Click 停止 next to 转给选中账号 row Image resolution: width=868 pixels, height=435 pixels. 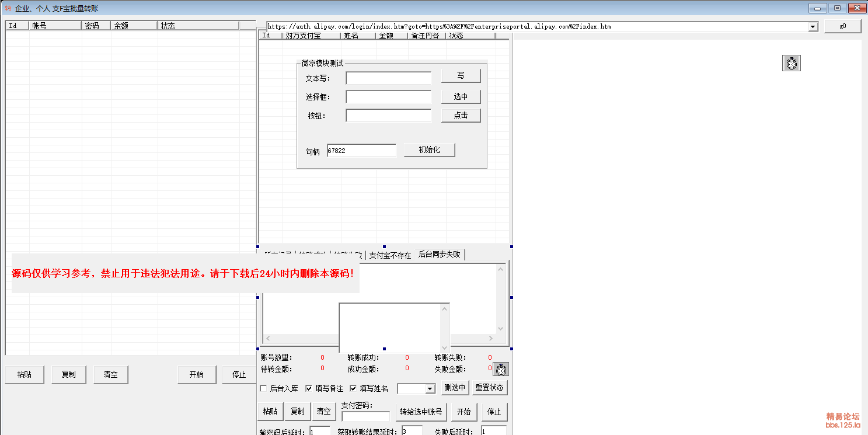[x=494, y=412]
